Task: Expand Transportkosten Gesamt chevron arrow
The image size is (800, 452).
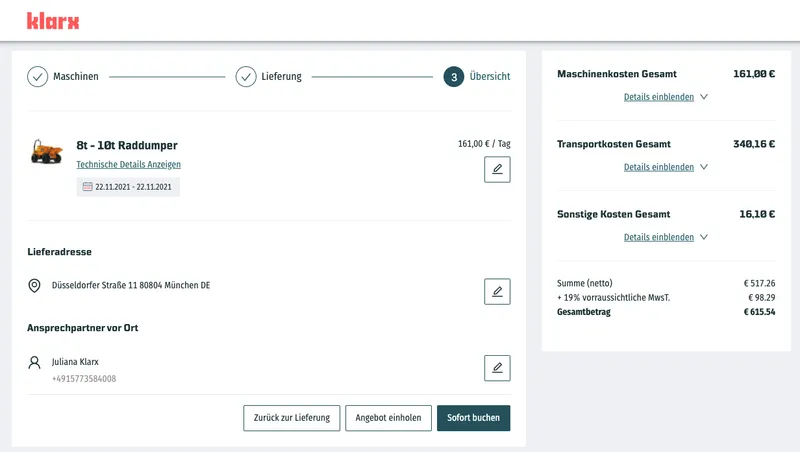Action: (x=704, y=167)
